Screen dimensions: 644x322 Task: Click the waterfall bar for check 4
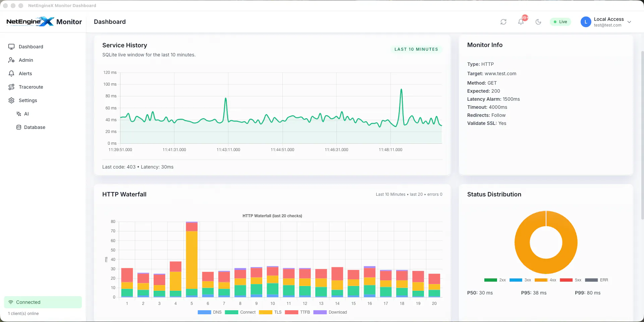(175, 279)
